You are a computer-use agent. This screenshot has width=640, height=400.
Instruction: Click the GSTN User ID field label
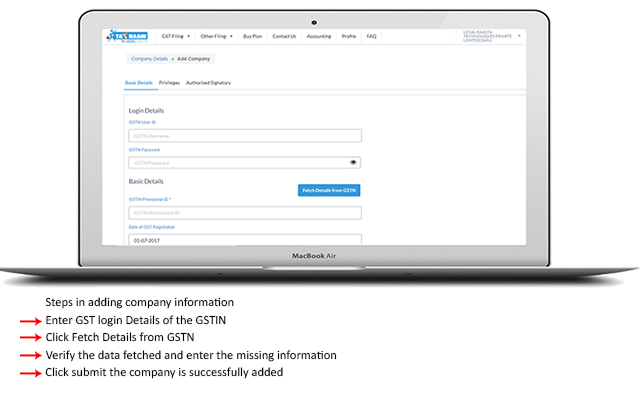click(x=142, y=122)
